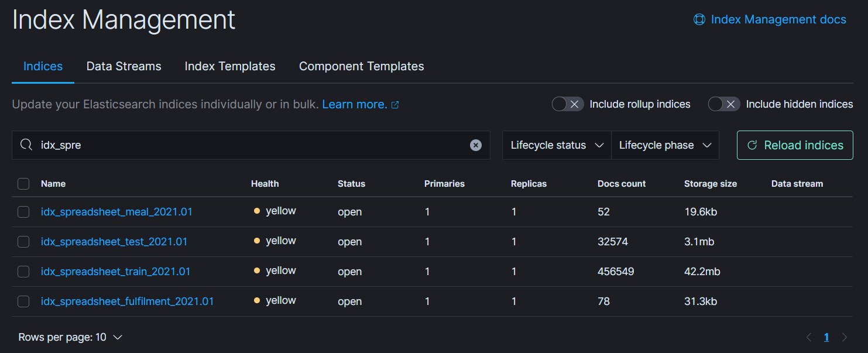Click the Index Management docs help icon
868x353 pixels.
(x=699, y=19)
